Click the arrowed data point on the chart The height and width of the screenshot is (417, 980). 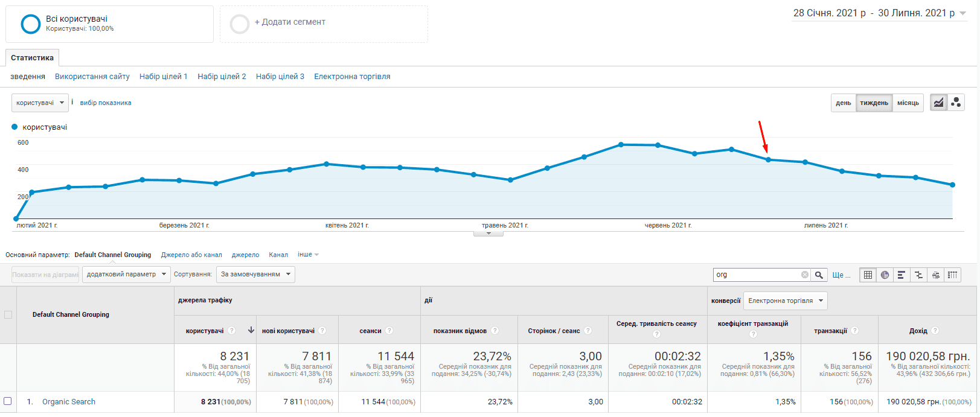[768, 159]
